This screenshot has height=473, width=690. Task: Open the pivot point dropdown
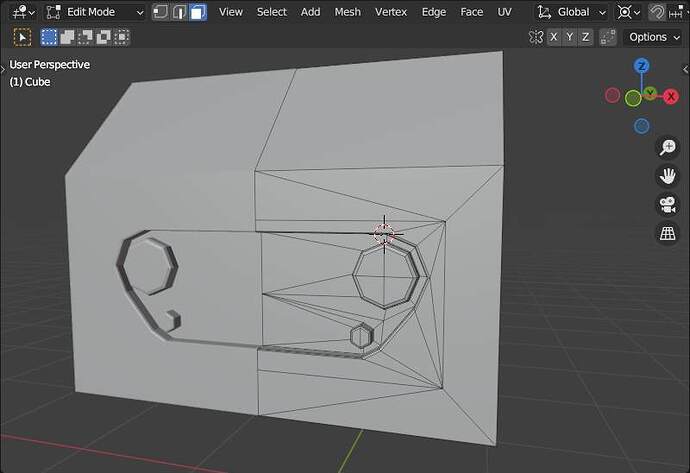[x=628, y=12]
